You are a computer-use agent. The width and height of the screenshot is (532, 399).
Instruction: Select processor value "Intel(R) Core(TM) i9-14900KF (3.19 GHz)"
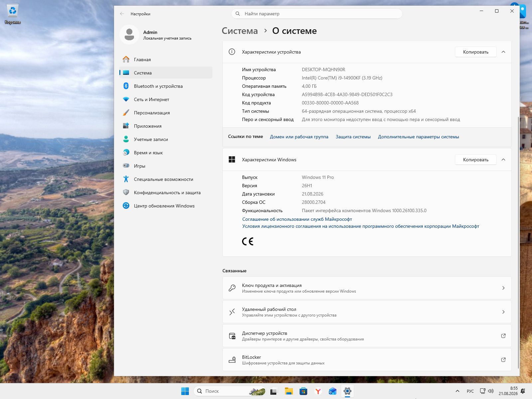coord(342,78)
